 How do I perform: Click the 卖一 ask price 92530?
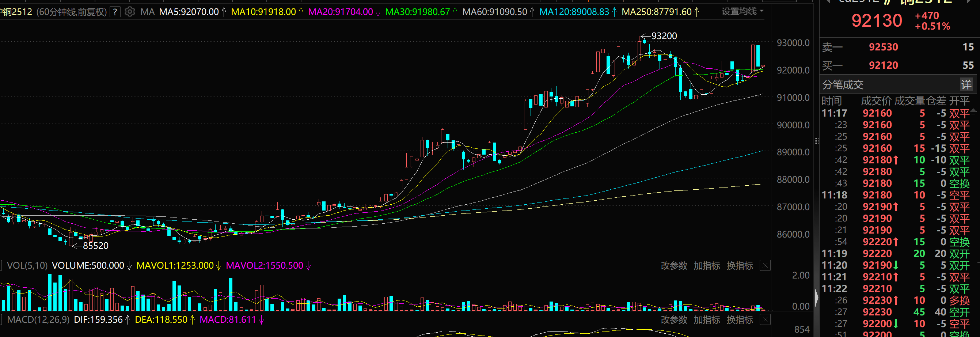(x=883, y=47)
